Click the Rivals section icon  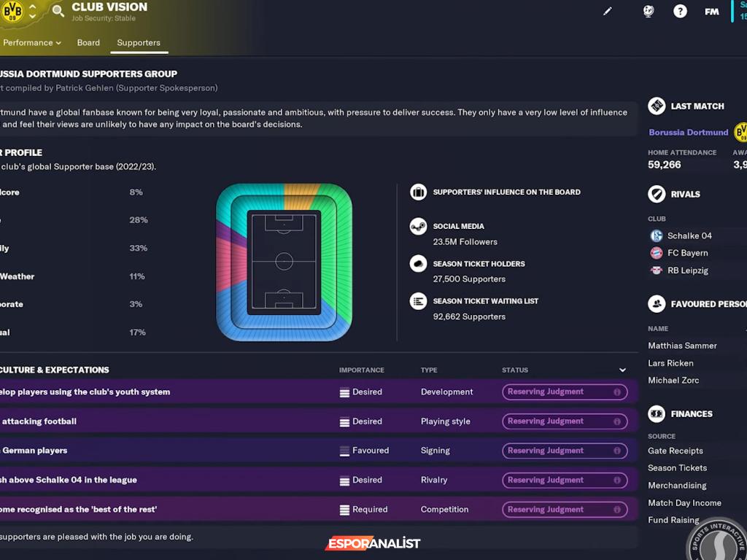point(657,194)
